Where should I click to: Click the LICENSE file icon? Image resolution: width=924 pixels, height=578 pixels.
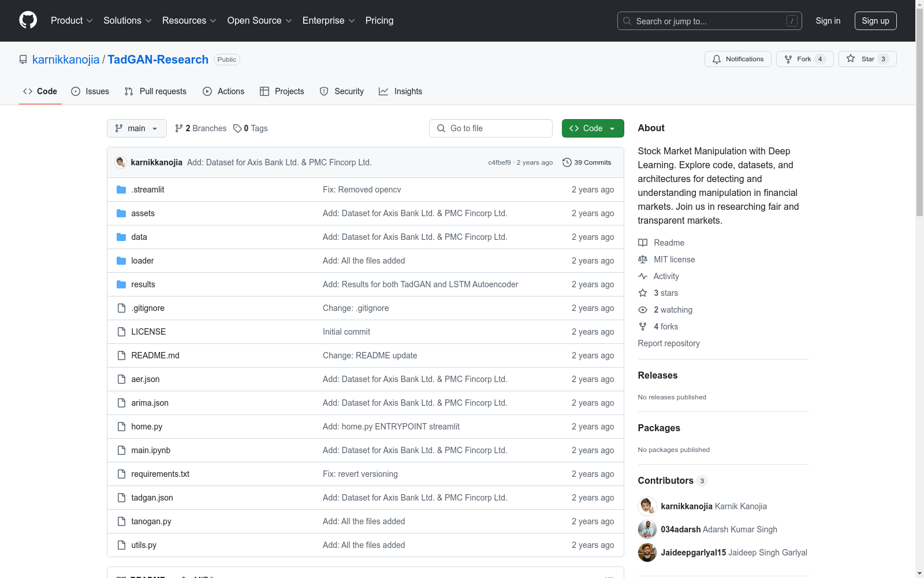click(121, 332)
